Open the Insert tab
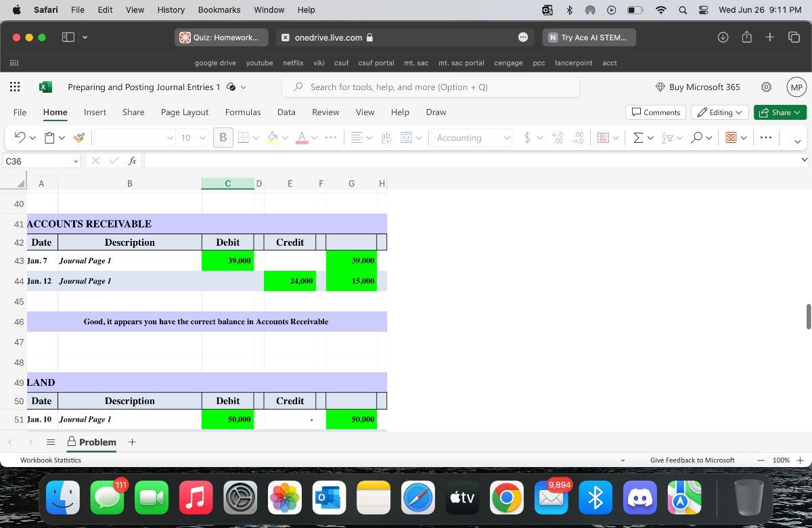Screen dimensions: 812x528 click(95, 112)
